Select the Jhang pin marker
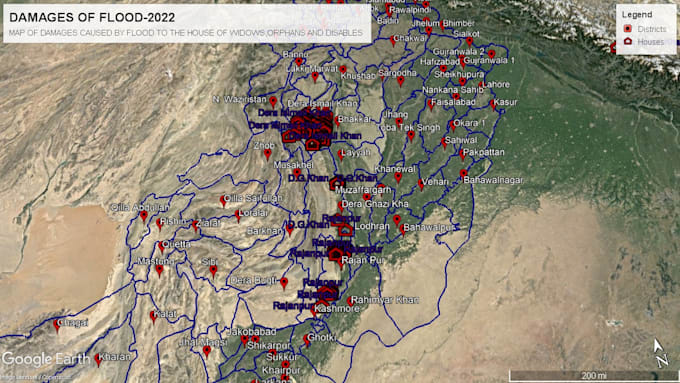Screen dimensions: 680x383 coord(399,123)
